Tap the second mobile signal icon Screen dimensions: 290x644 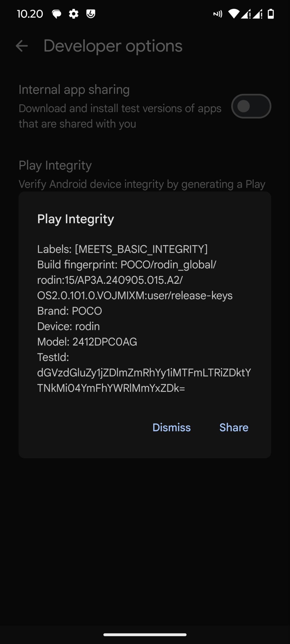[x=258, y=14]
